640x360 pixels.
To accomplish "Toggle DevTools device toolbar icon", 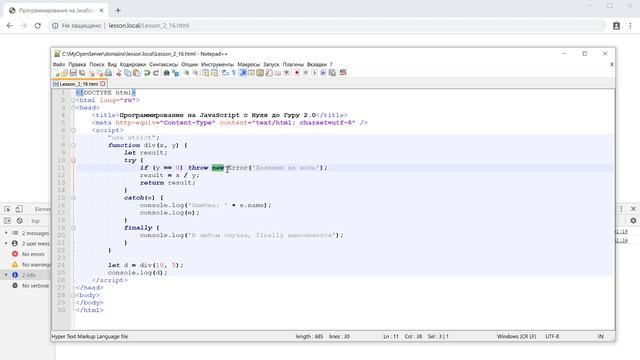I will [x=19, y=209].
